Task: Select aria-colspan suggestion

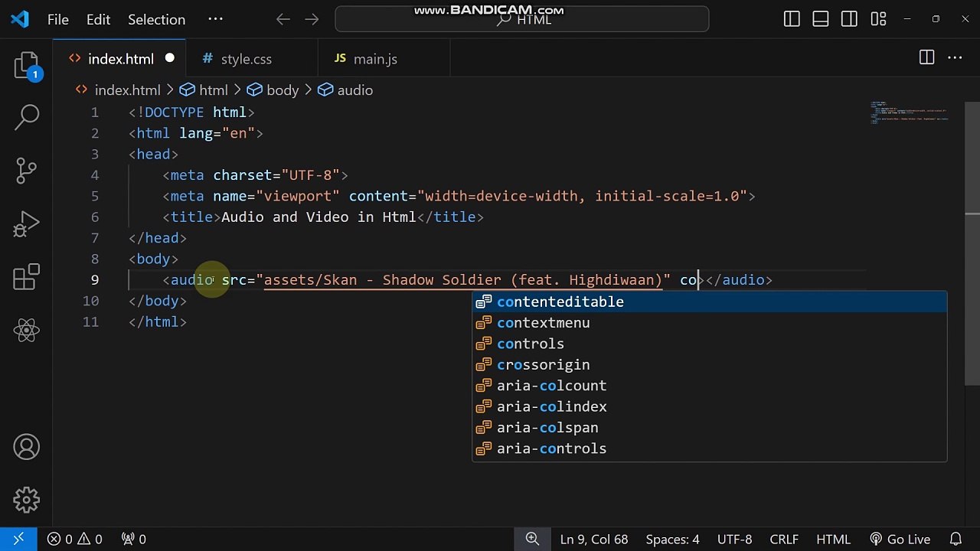Action: [709, 428]
